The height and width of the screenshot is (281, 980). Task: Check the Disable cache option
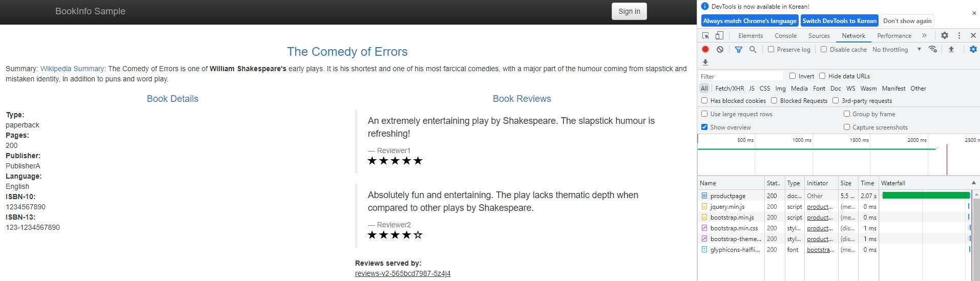click(x=824, y=50)
